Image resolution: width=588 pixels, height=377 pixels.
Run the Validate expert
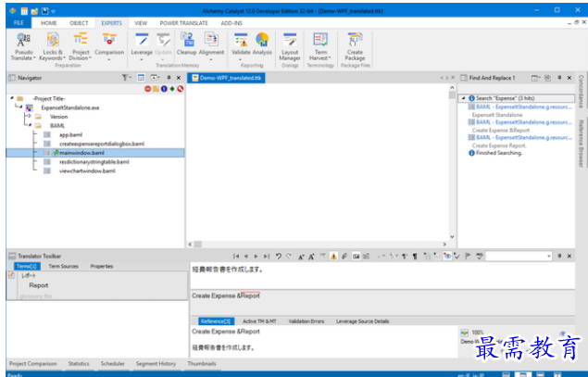coord(241,44)
